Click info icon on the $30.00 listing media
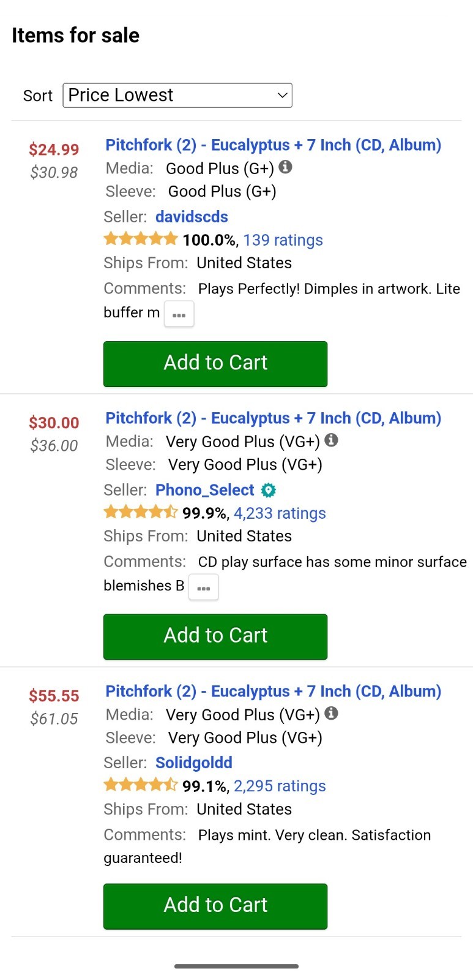The image size is (473, 980). click(x=331, y=440)
